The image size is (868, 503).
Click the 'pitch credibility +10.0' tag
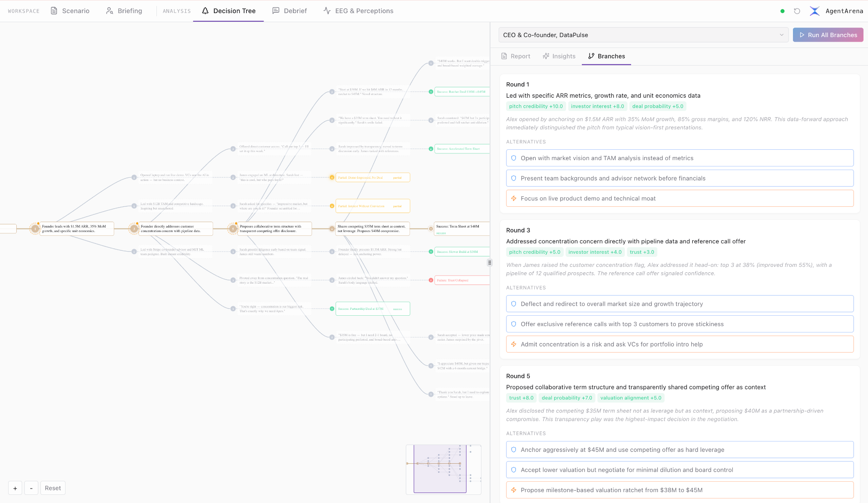click(x=536, y=106)
